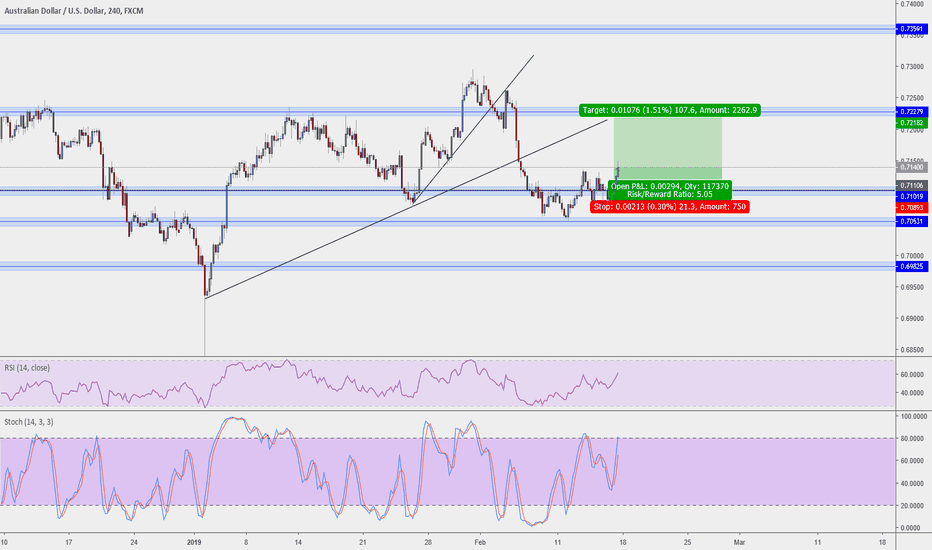Click the Stoch 20.0000 axis value
This screenshot has height=550, width=932.
pos(912,505)
